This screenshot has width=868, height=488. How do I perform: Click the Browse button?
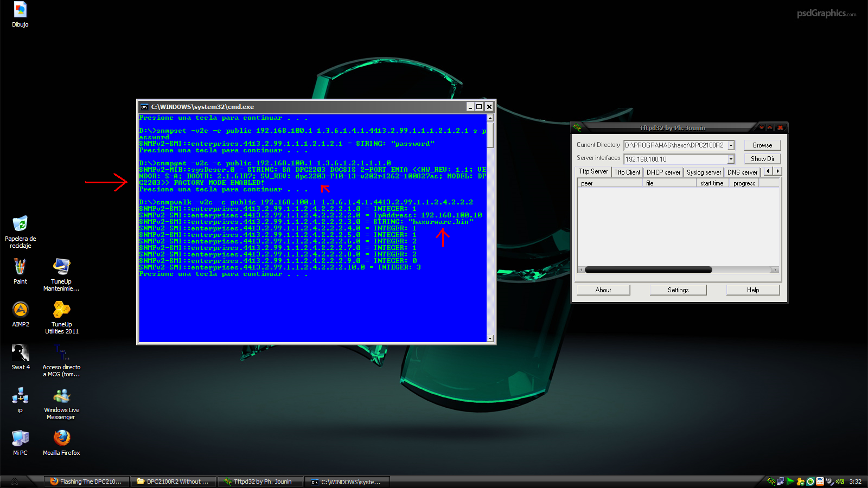(762, 145)
